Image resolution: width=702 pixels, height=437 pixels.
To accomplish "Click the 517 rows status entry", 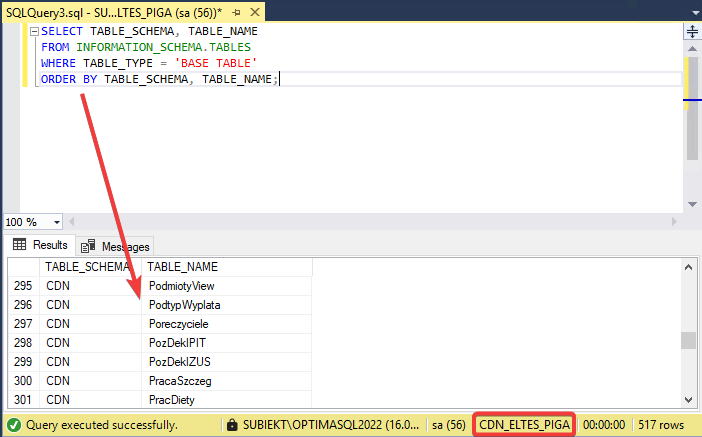I will pos(661,425).
